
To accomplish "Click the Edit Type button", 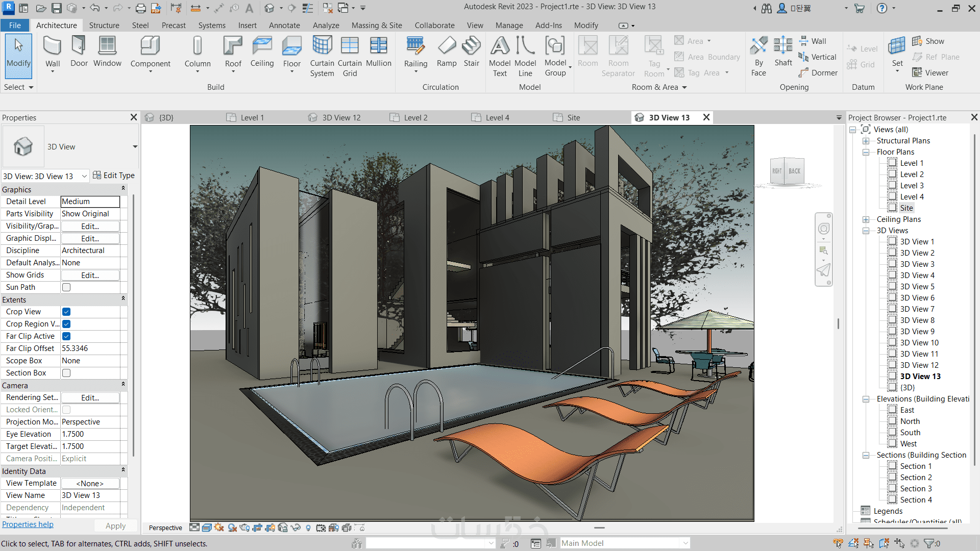I will click(114, 176).
